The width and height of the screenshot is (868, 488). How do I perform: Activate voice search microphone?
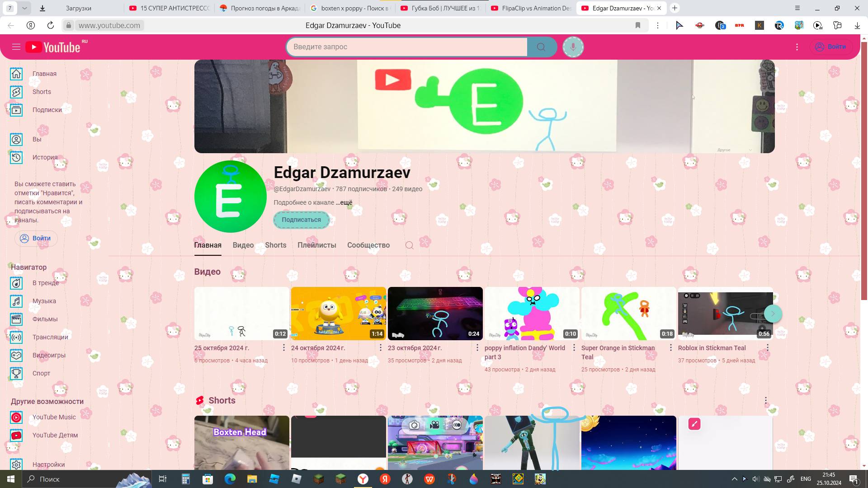coord(573,47)
